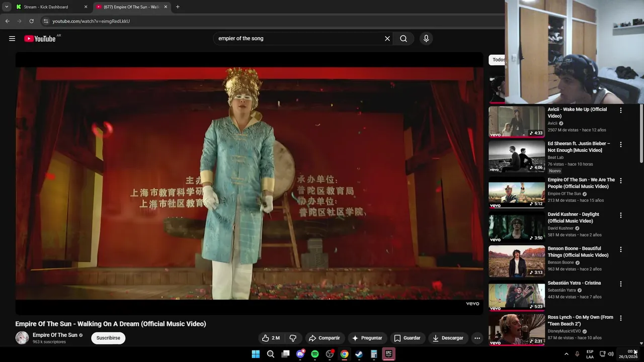Save video with Guardar button

(x=407, y=338)
